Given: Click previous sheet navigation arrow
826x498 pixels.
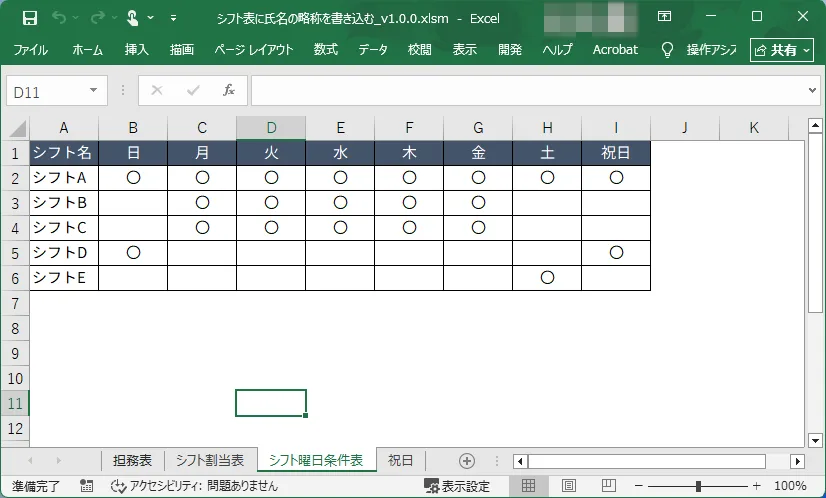Looking at the screenshot, I should (31, 461).
